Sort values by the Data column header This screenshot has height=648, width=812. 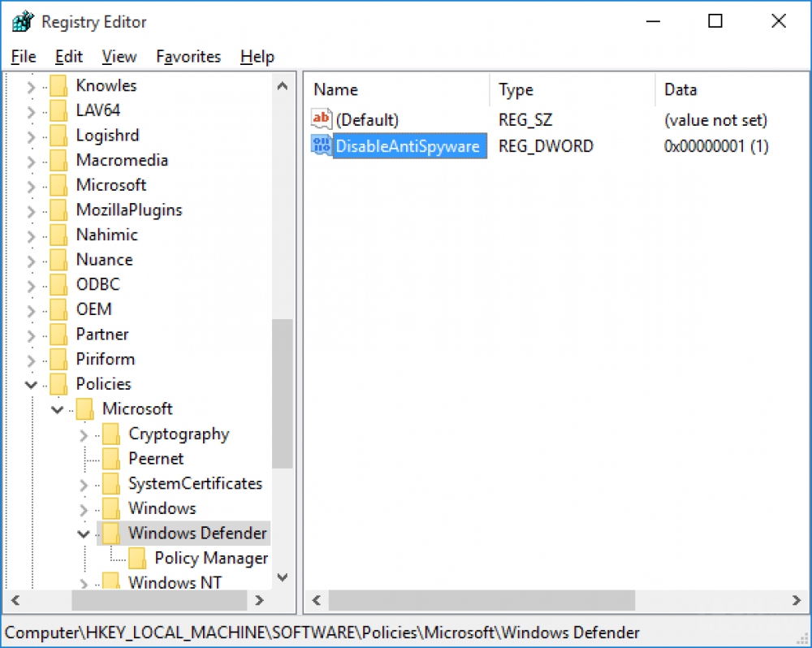point(732,89)
